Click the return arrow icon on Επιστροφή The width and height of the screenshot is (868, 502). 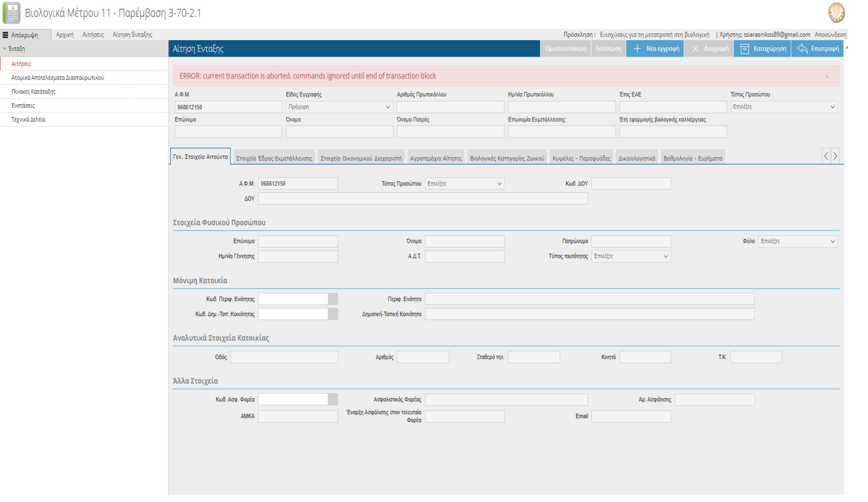coord(802,48)
